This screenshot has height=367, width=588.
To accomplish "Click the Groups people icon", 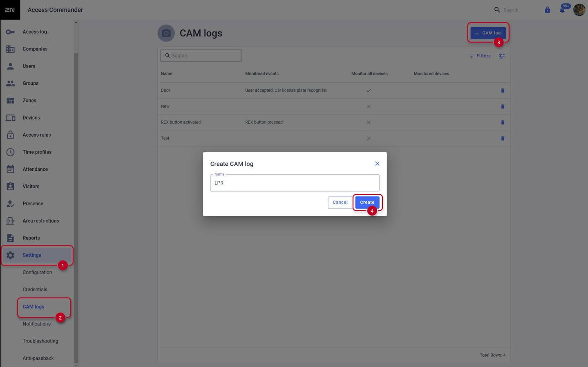I will (x=10, y=83).
